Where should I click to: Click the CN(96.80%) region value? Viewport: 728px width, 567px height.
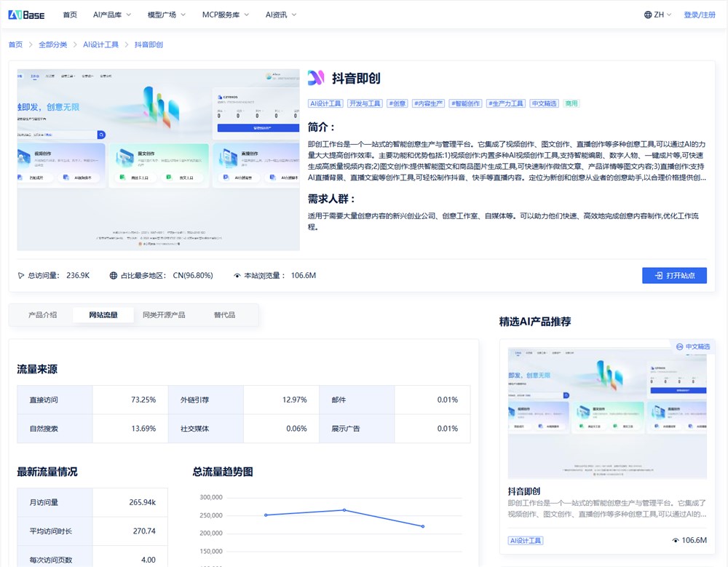193,275
